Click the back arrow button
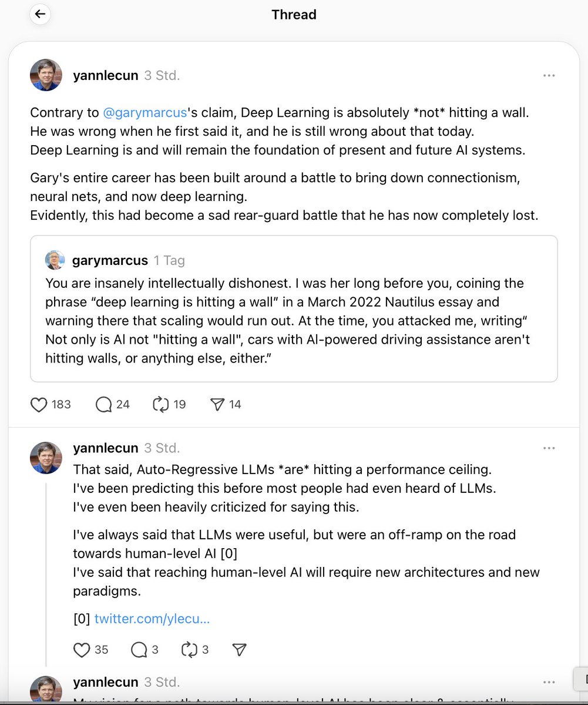Image resolution: width=588 pixels, height=705 pixels. [40, 14]
